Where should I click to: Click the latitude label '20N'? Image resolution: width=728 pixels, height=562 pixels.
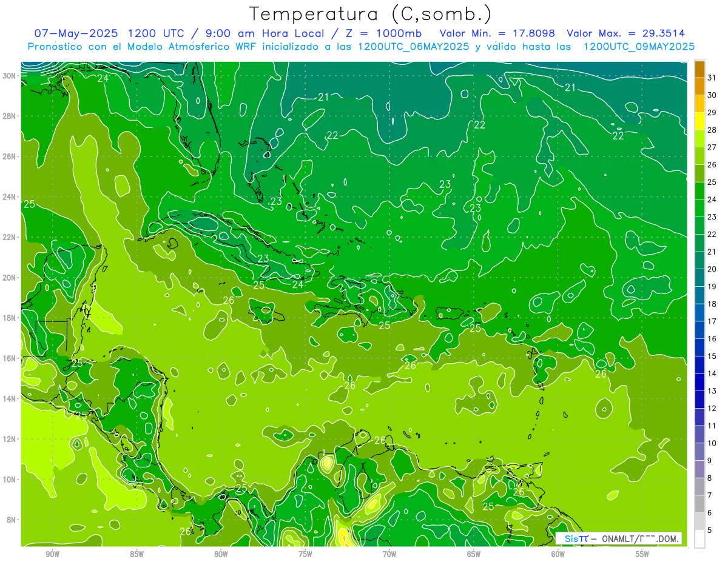click(x=10, y=278)
